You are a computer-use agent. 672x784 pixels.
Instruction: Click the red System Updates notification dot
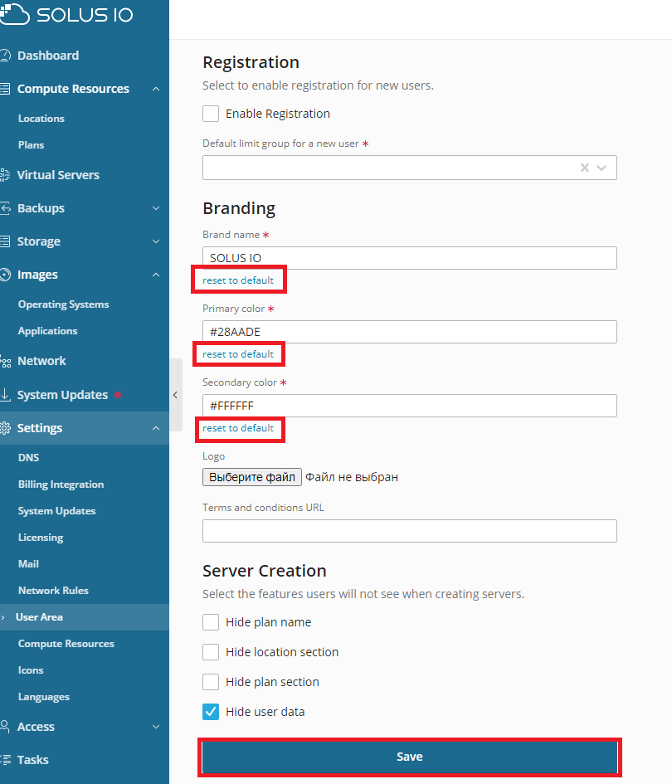click(x=118, y=395)
